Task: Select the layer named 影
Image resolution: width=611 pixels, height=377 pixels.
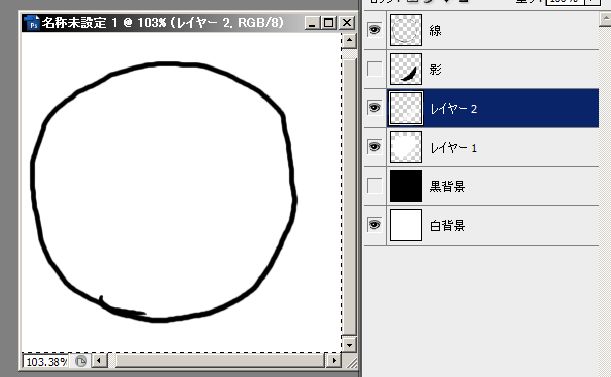Action: click(x=435, y=69)
